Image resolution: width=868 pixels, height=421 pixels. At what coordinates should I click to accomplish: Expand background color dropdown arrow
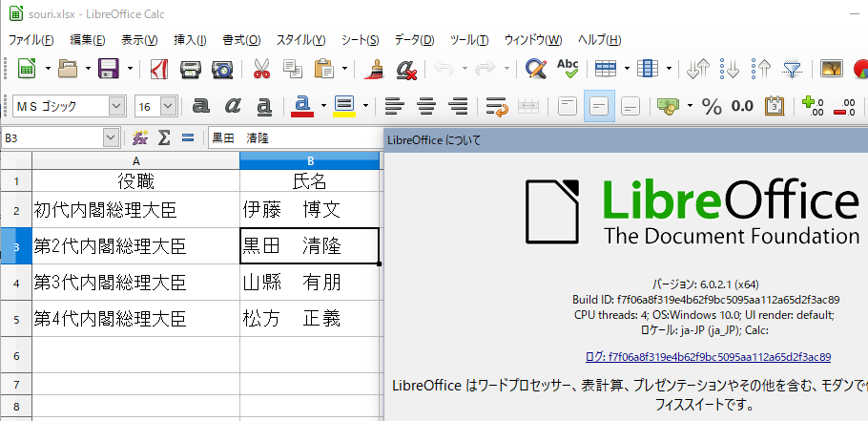click(x=365, y=106)
